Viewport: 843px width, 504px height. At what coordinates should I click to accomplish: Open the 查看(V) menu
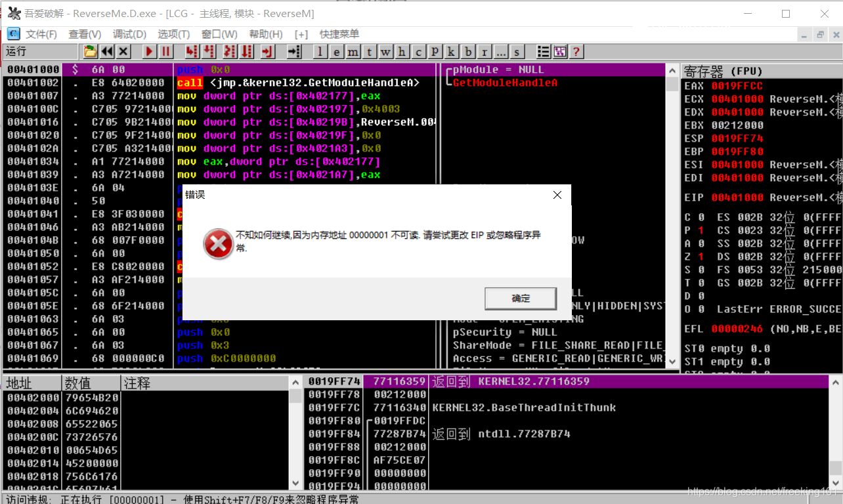pyautogui.click(x=85, y=34)
